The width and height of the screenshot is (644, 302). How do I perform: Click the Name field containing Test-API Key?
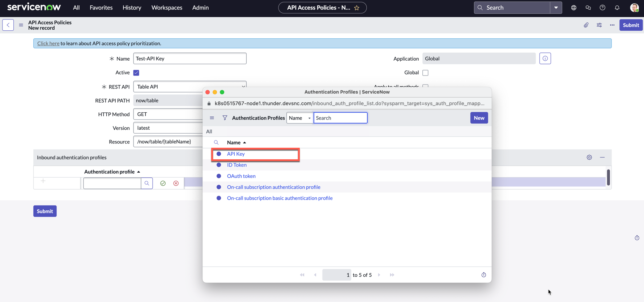[190, 59]
